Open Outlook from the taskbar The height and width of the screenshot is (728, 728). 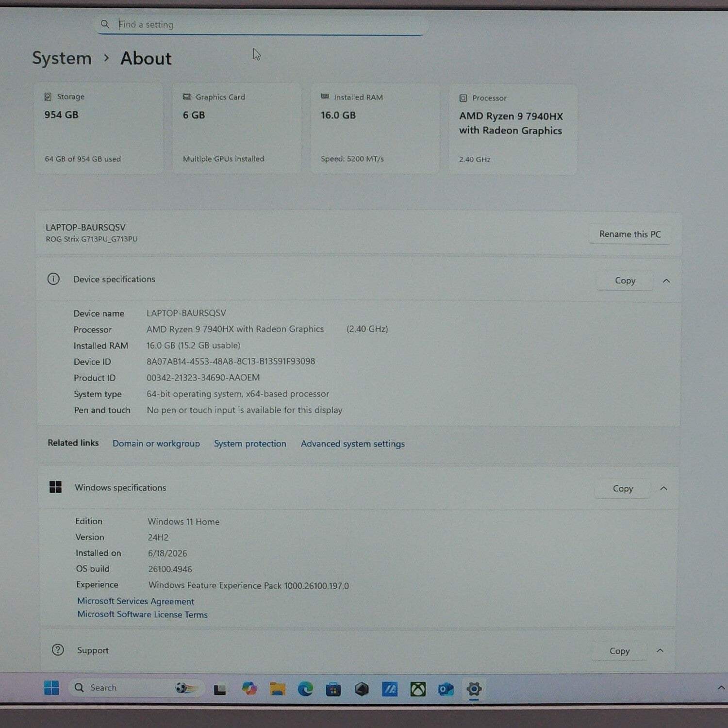(x=446, y=689)
